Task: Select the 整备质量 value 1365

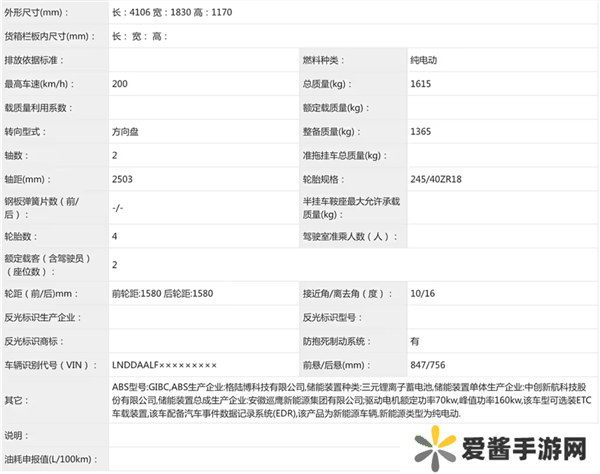Action: pyautogui.click(x=421, y=132)
